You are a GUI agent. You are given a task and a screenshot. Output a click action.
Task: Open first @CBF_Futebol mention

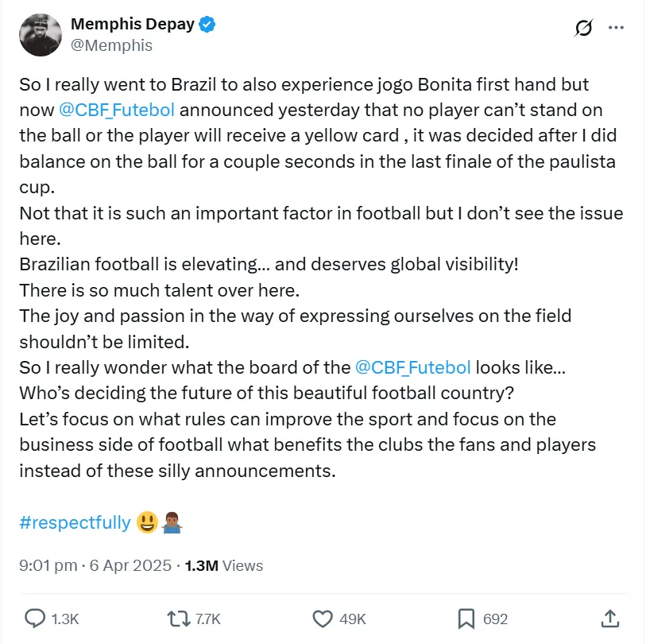[117, 109]
